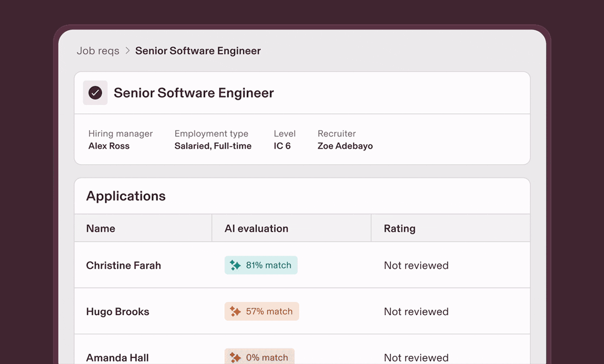Open Christine Farah's 81% match evaluation badge

point(261,265)
